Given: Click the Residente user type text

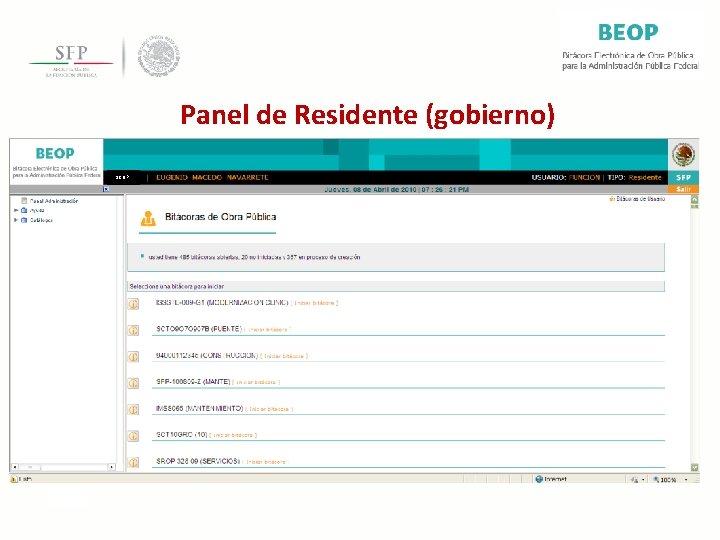Looking at the screenshot, I should point(645,177).
